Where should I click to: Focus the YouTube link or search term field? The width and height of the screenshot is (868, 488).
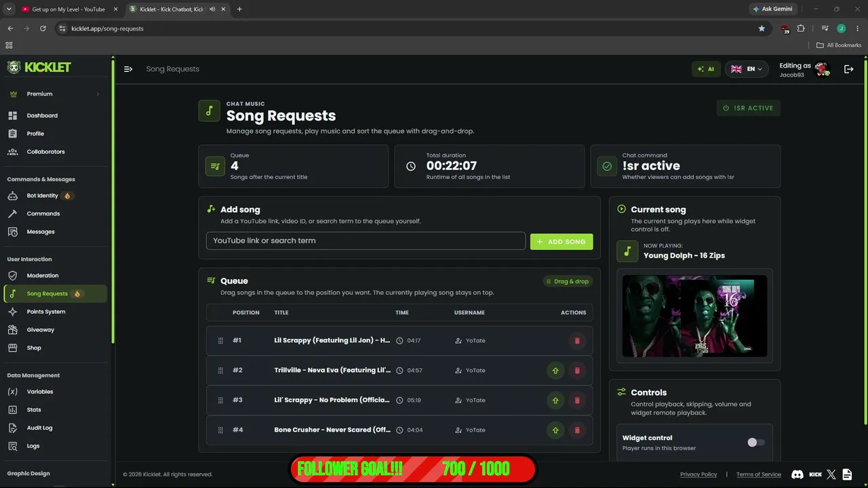366,241
